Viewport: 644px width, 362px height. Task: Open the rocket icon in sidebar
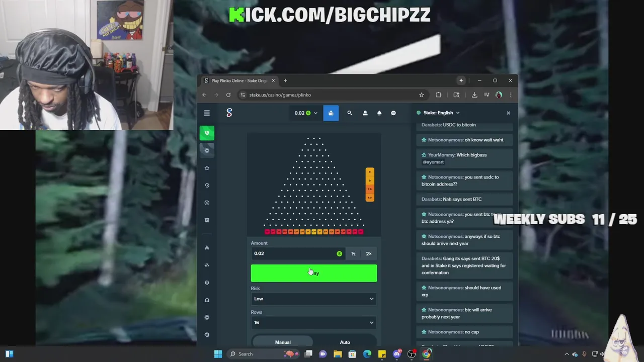coord(207,335)
